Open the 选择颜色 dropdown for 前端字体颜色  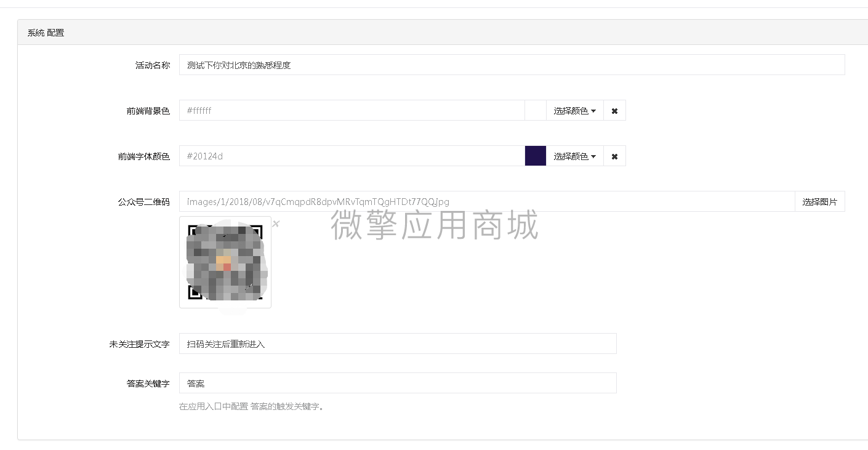[574, 156]
